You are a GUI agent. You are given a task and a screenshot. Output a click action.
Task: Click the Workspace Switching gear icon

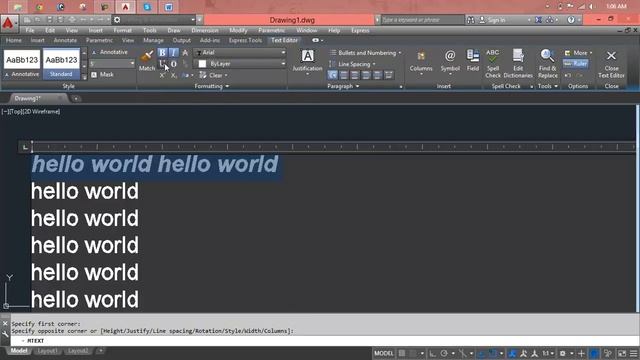tap(562, 353)
